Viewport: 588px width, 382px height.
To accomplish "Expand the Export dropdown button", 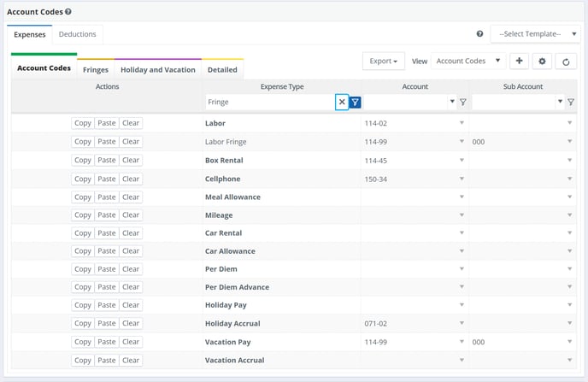I will pyautogui.click(x=384, y=62).
